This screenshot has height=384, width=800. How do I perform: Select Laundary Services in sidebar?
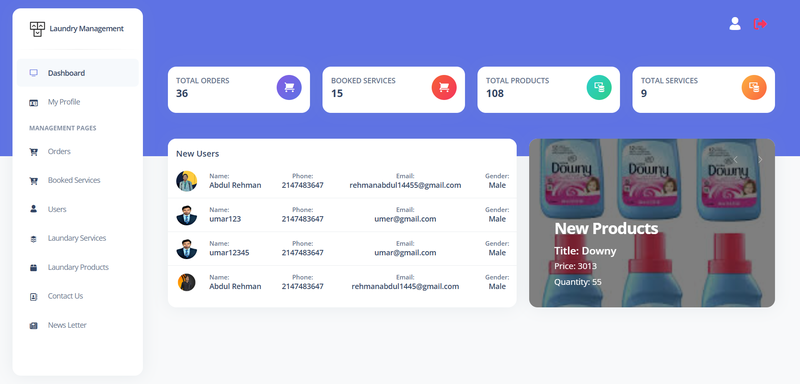point(78,238)
